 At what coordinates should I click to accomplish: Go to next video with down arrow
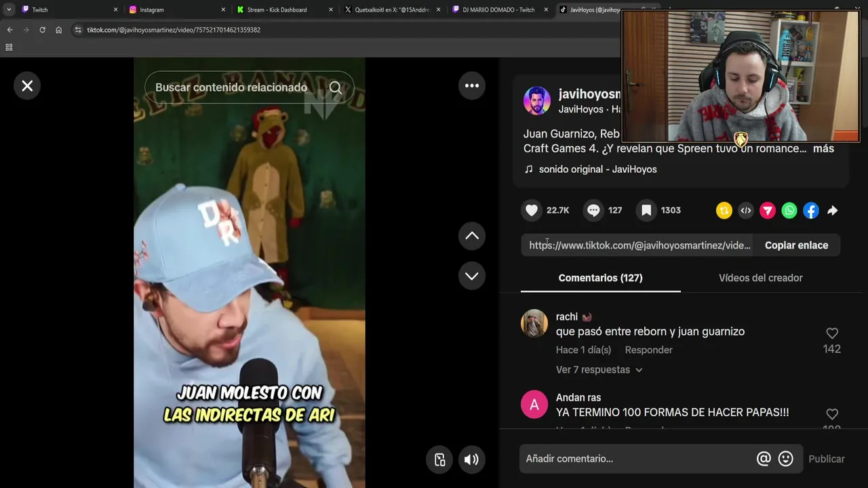tap(472, 276)
